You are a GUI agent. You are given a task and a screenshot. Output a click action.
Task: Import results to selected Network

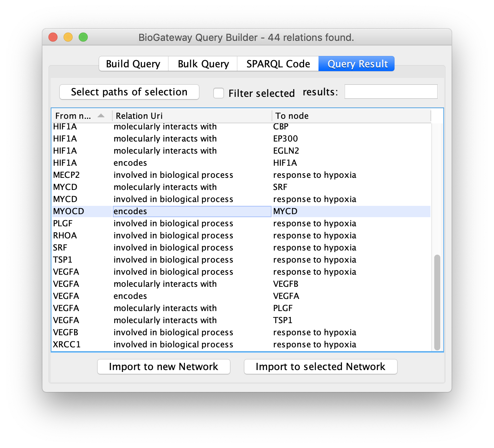click(x=321, y=367)
